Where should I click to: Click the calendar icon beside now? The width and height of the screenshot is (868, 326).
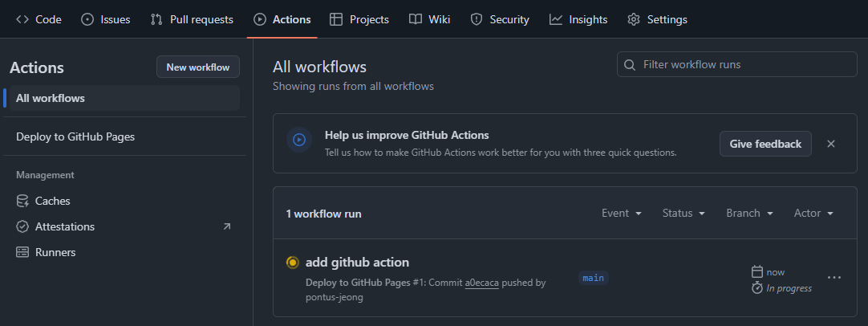pyautogui.click(x=757, y=271)
